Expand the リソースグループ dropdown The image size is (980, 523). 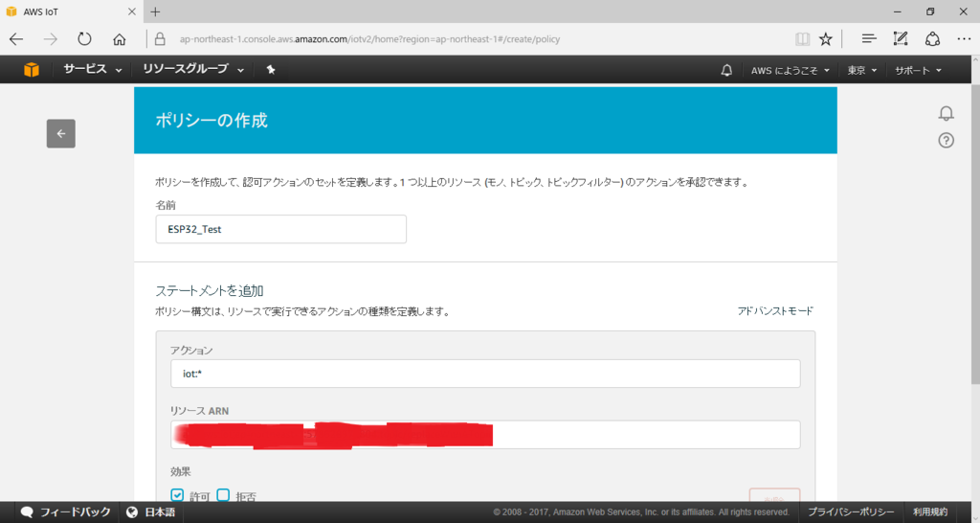(193, 69)
